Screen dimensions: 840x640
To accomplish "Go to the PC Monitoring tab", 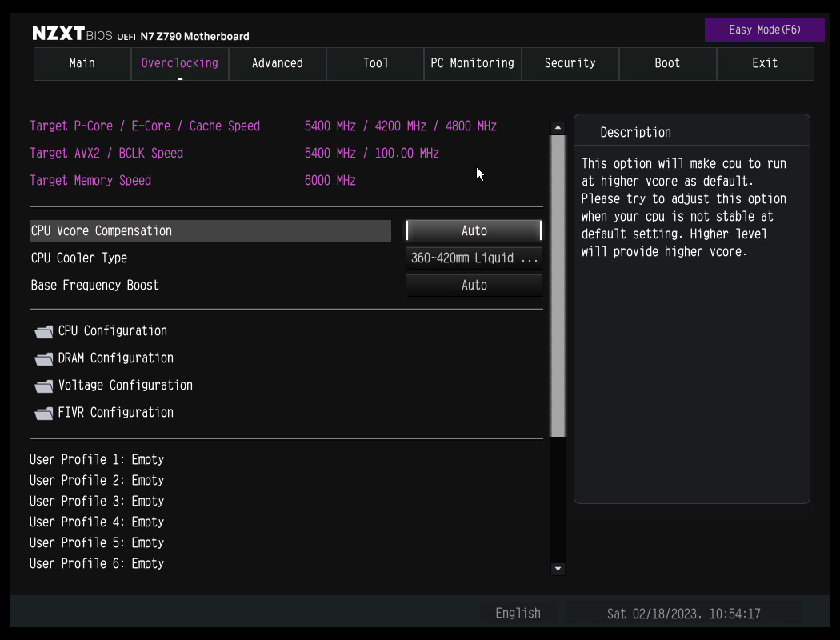I will 472,63.
